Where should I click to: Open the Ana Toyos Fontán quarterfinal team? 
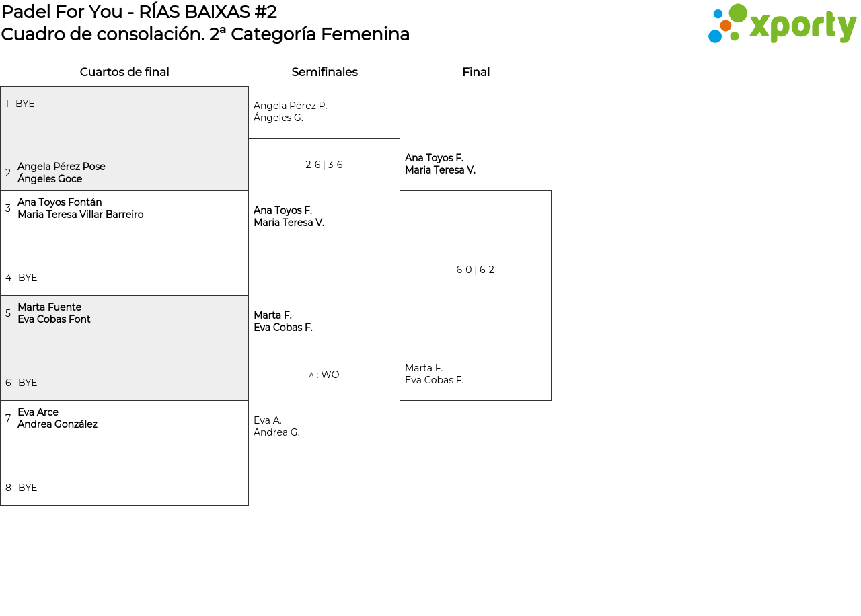tap(80, 208)
